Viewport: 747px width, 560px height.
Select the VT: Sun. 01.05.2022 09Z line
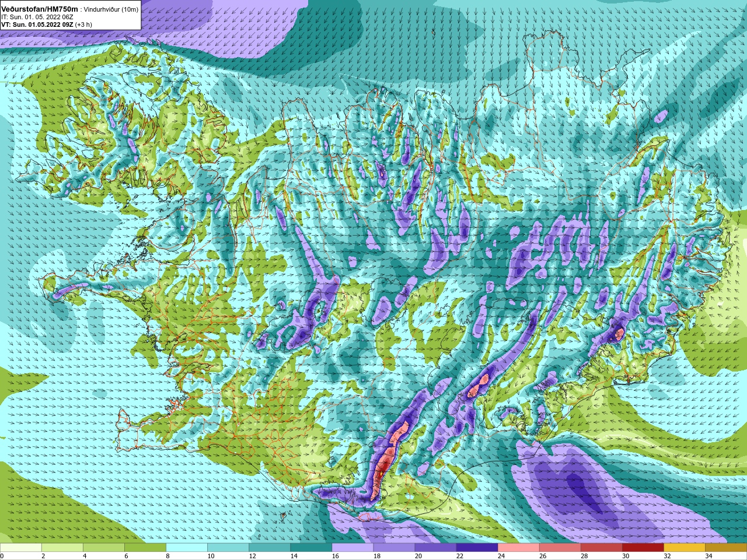[x=46, y=24]
